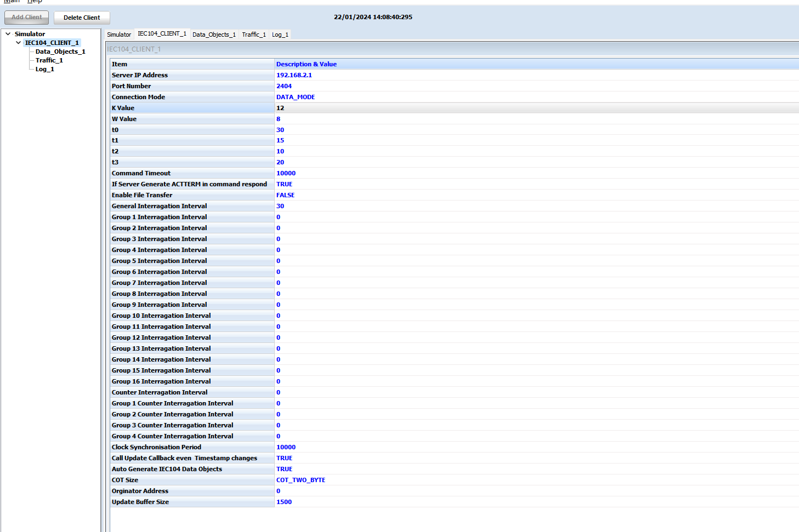Click TRUE for Call Update Callback row
Viewport: 799px width, 532px height.
click(284, 458)
